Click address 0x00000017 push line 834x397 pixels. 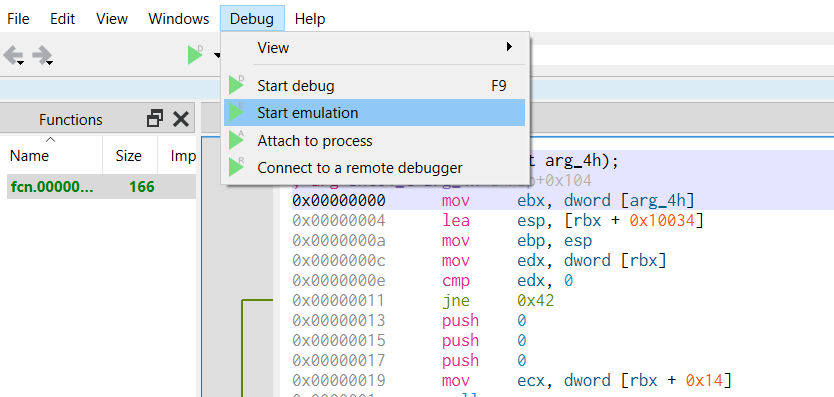[339, 361]
